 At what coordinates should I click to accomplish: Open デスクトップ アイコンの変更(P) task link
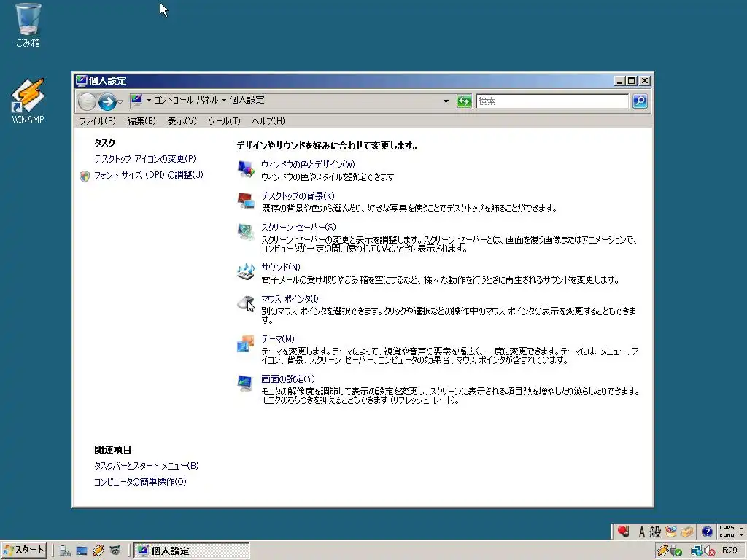click(145, 158)
